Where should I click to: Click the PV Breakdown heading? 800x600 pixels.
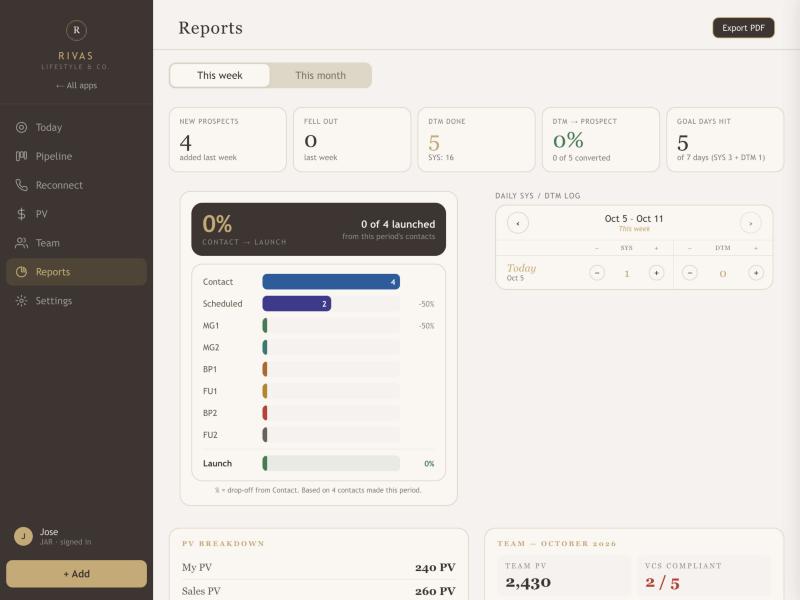[223, 543]
